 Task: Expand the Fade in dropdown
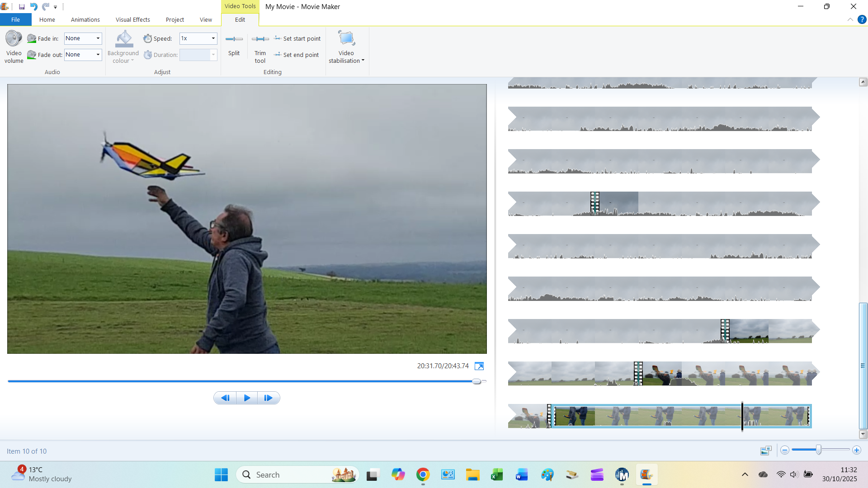98,38
